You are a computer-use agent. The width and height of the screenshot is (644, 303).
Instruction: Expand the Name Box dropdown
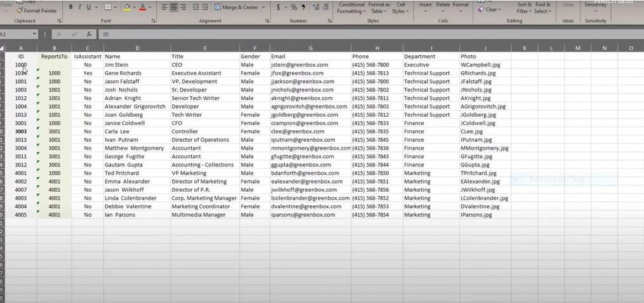pos(34,34)
